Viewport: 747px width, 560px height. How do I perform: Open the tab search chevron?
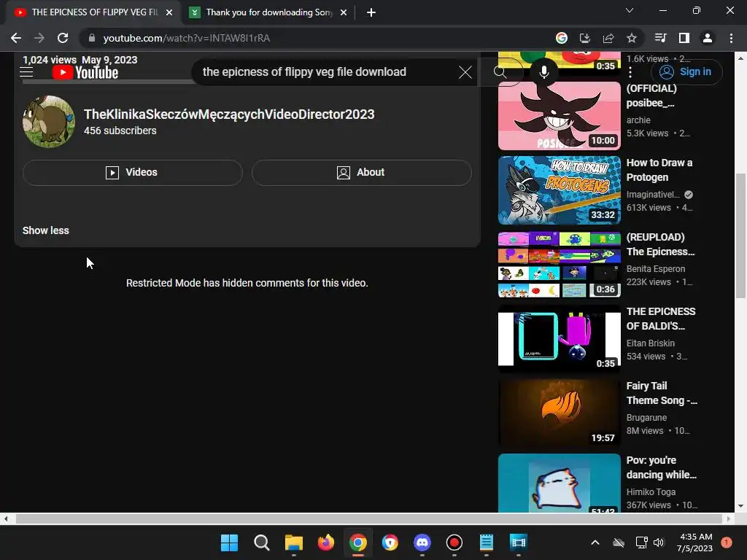tap(630, 10)
